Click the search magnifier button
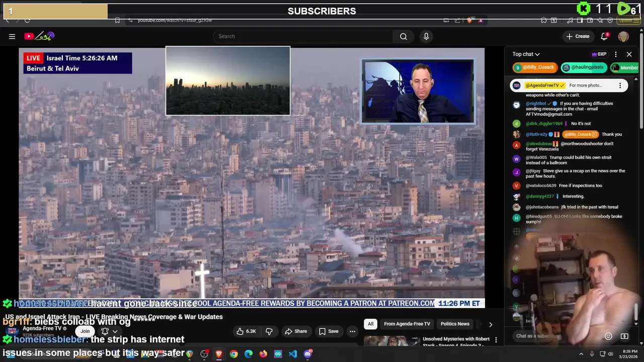Image resolution: width=644 pixels, height=362 pixels. point(403,36)
